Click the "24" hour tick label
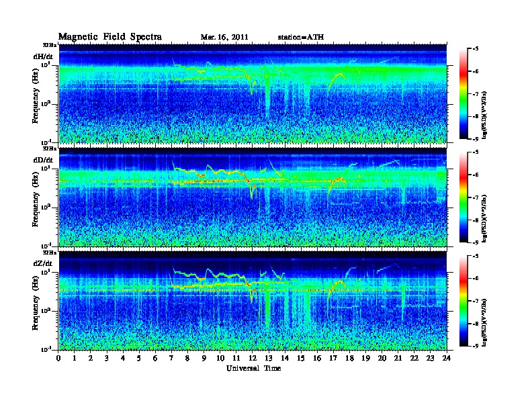This screenshot has height=411, width=532. pyautogui.click(x=447, y=358)
